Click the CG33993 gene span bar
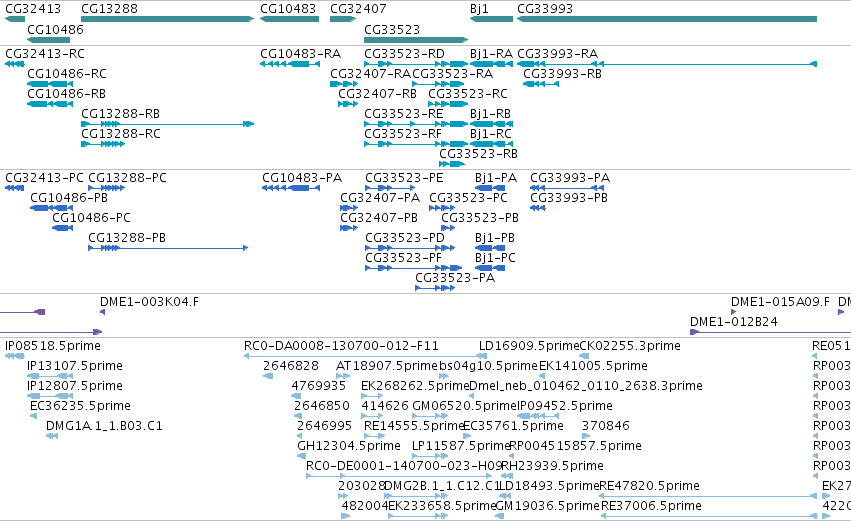This screenshot has height=521, width=851. (667, 19)
